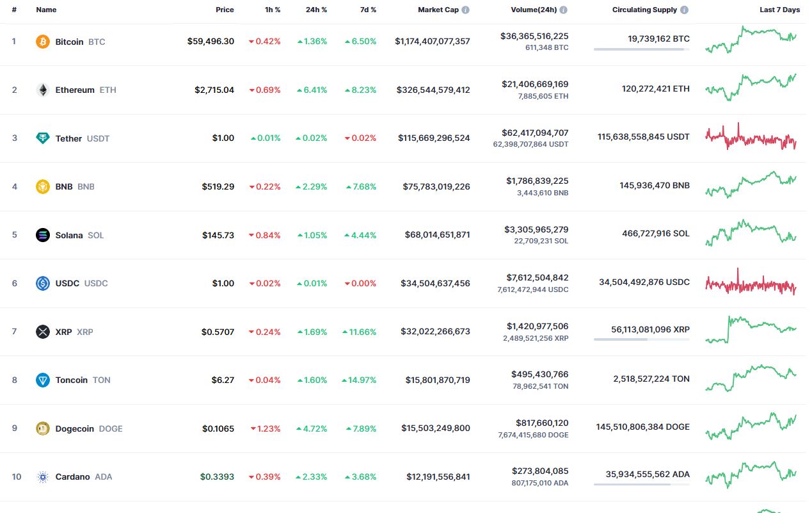Screen dimensions: 812x513
Task: Click the Toncoin logo icon
Action: click(x=43, y=380)
